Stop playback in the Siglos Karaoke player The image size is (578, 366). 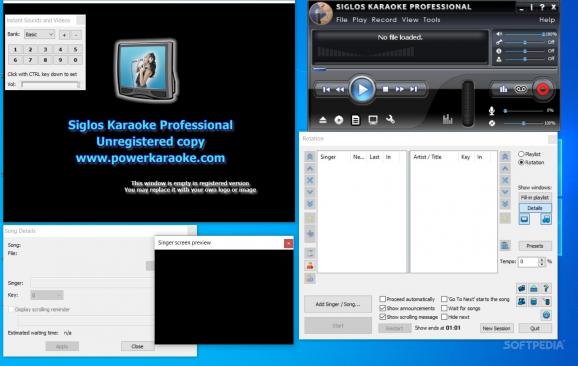click(x=385, y=89)
